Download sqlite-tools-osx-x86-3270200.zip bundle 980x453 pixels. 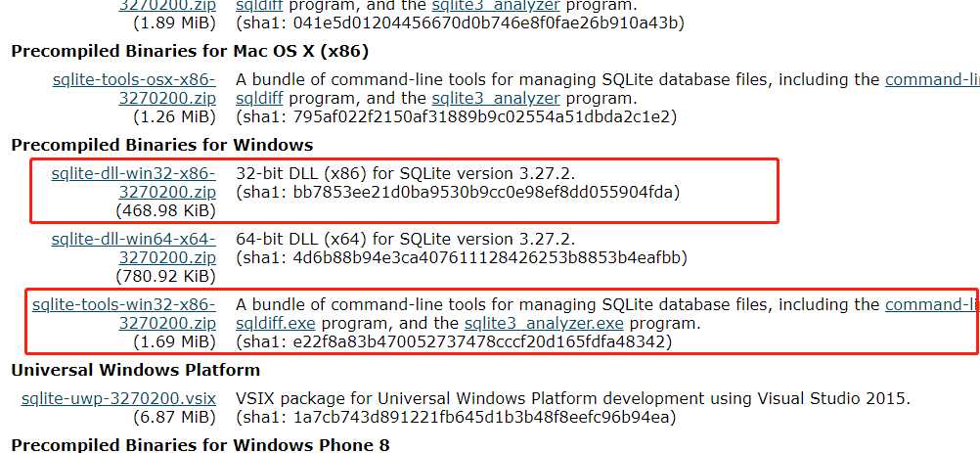pyautogui.click(x=134, y=89)
